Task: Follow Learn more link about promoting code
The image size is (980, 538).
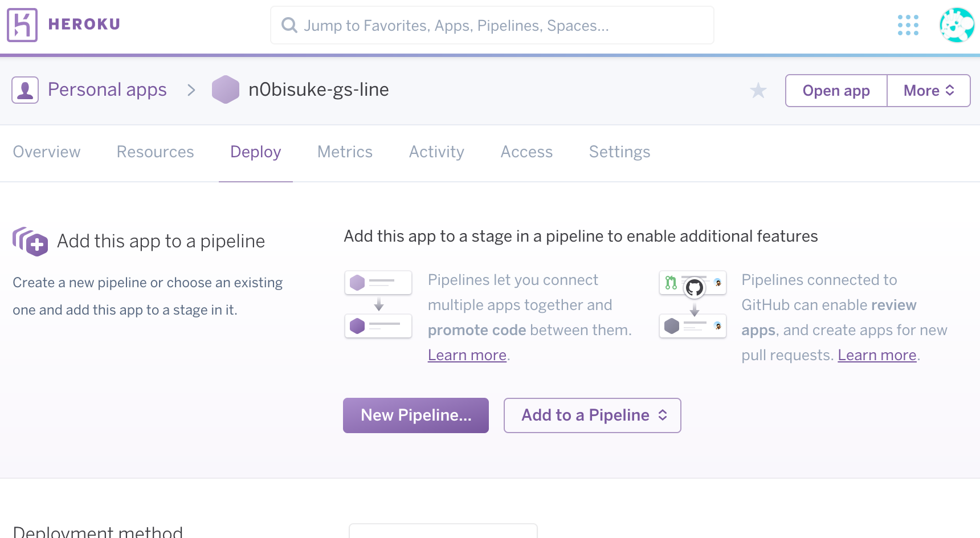Action: pos(467,355)
